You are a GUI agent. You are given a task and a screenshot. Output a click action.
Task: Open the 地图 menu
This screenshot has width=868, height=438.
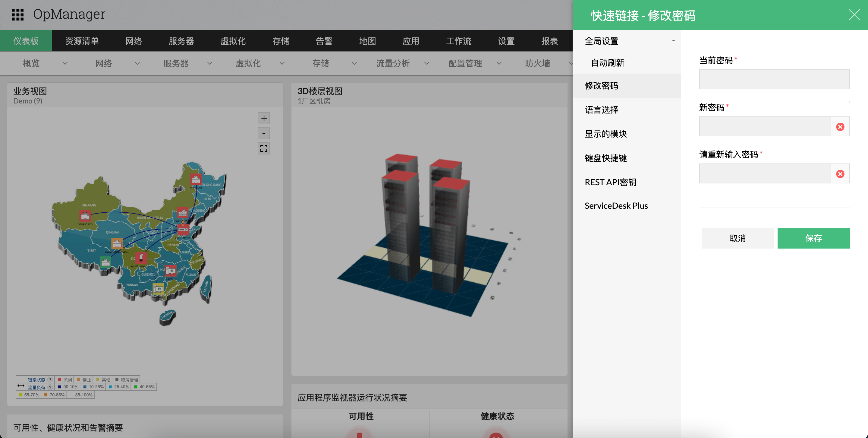pyautogui.click(x=367, y=41)
